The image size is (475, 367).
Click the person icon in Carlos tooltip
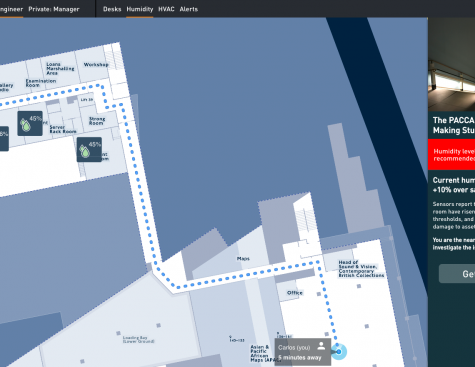[321, 346]
